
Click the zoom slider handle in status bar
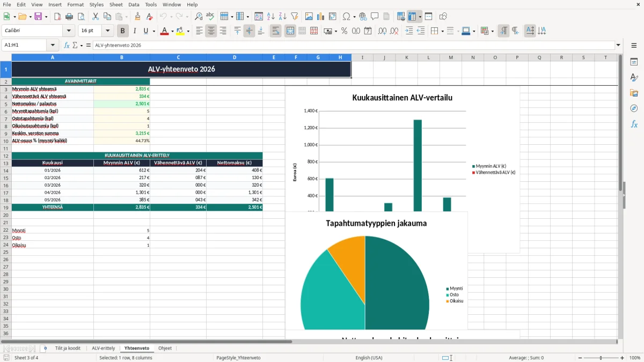[601, 358]
